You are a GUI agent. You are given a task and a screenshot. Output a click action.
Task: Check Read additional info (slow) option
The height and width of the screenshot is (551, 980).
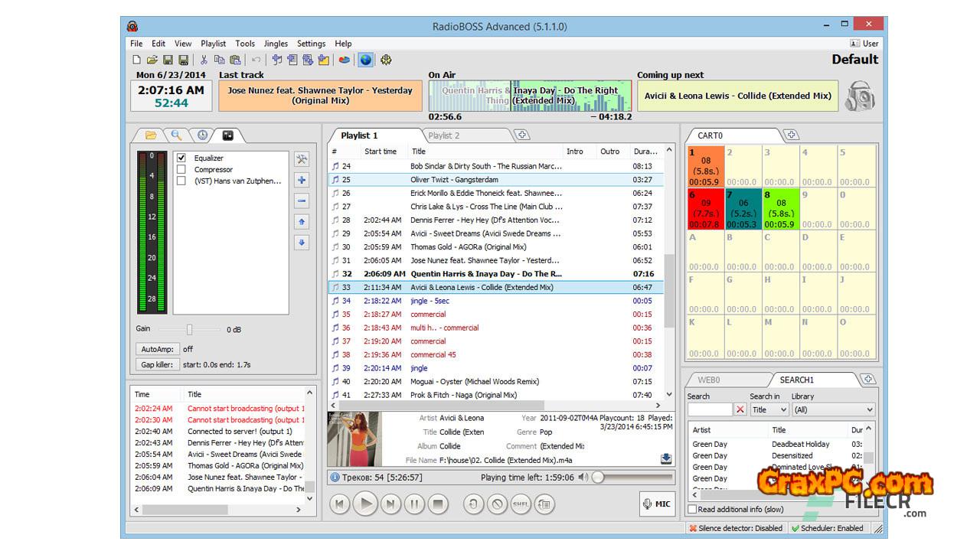point(693,510)
